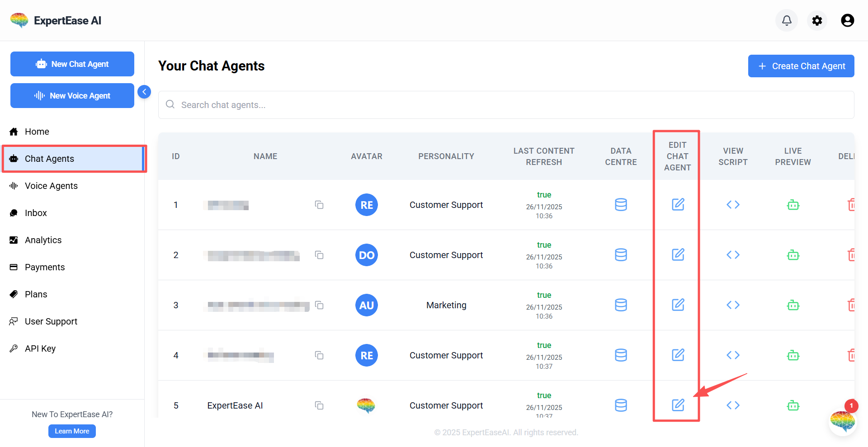Collapse the left sidebar using chevron
Viewport: 868px width, 447px height.
(x=144, y=92)
